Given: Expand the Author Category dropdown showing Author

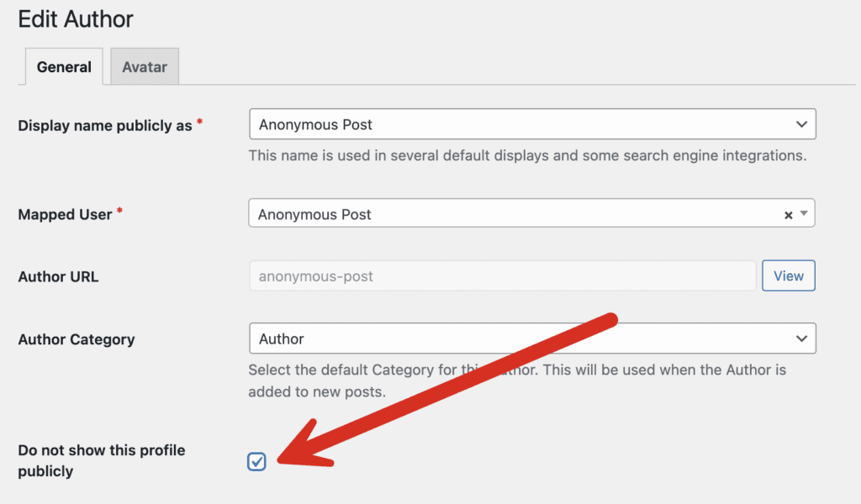Looking at the screenshot, I should (521, 339).
